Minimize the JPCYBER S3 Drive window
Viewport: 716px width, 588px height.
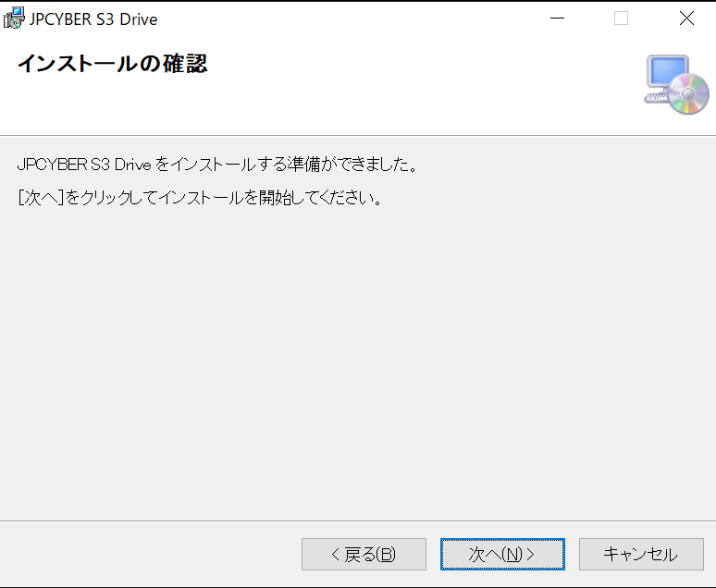(x=557, y=18)
